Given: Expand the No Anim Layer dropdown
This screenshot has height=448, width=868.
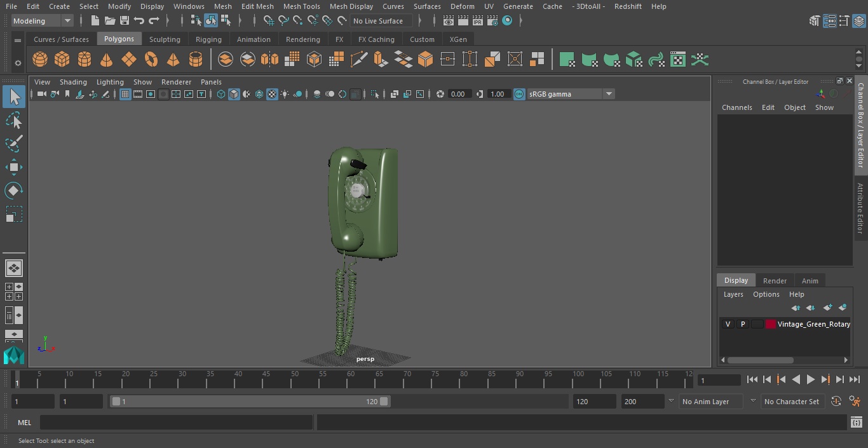Looking at the screenshot, I should coord(671,402).
